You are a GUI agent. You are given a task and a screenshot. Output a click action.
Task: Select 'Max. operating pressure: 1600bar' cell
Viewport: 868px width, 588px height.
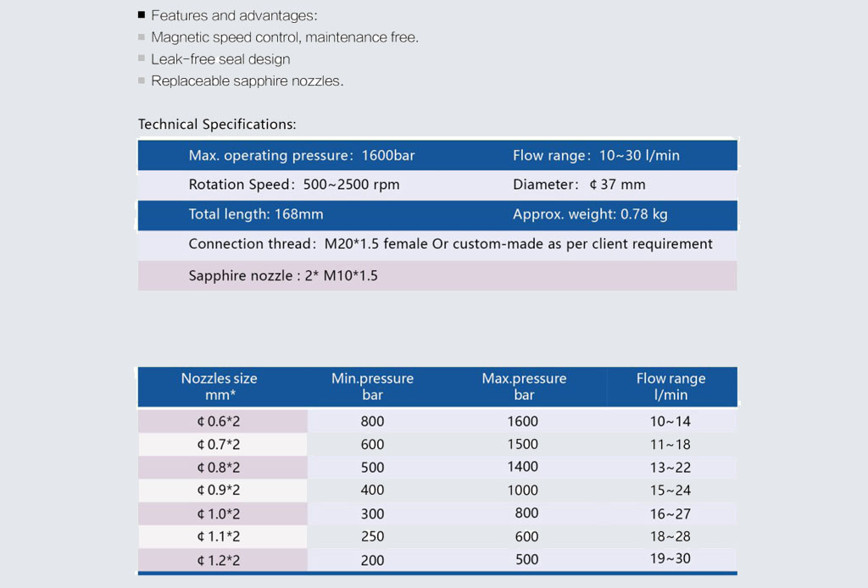point(302,155)
